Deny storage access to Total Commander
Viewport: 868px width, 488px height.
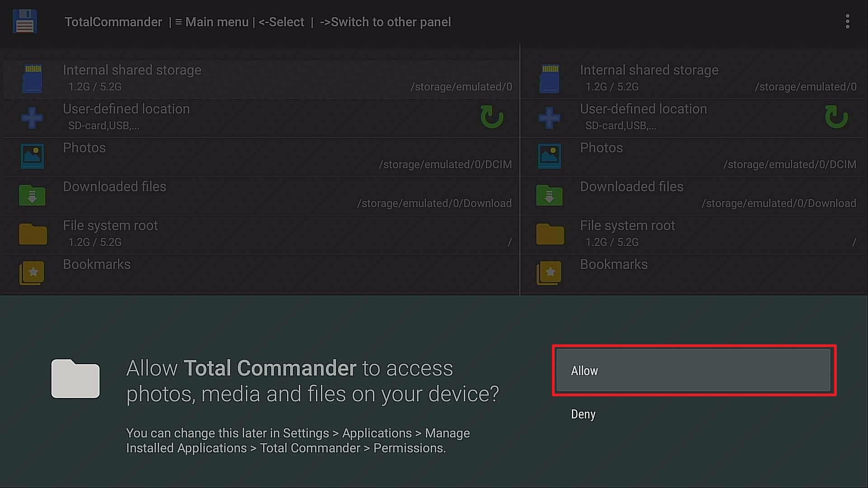point(583,414)
